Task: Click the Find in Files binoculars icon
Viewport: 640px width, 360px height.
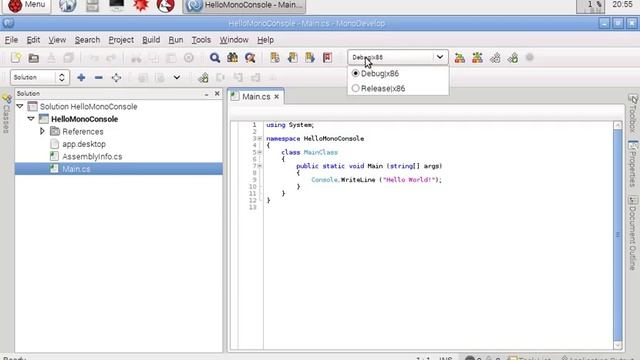Action: 233,58
